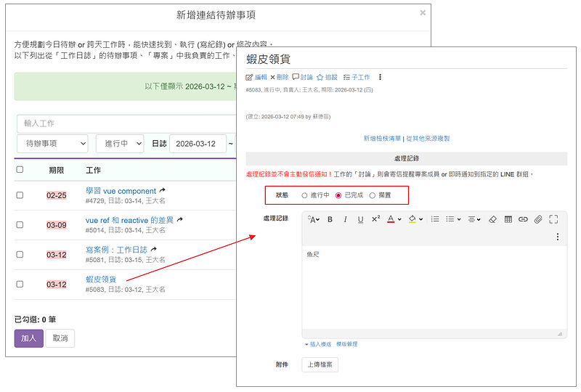Click the Bold formatting icon
The image size is (581, 392).
pos(330,219)
